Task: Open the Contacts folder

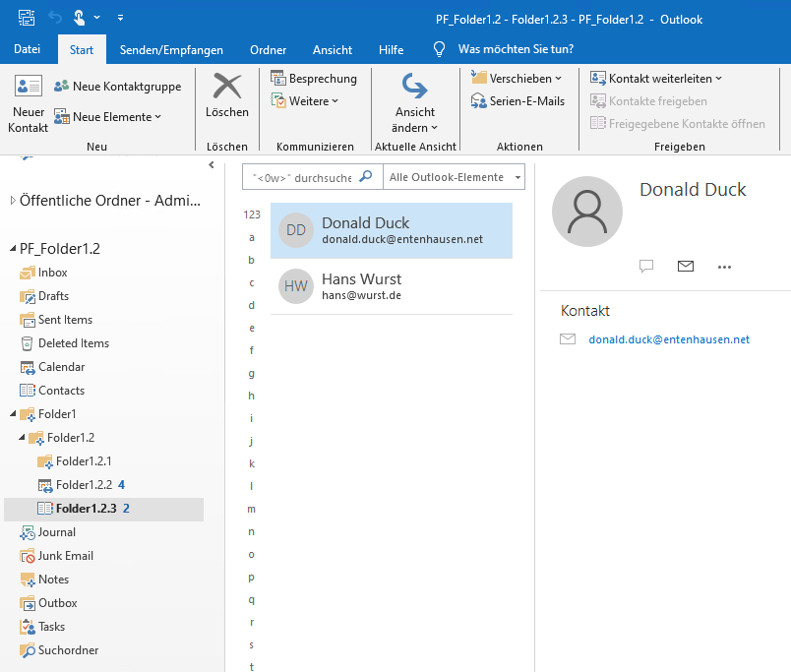Action: [x=61, y=391]
